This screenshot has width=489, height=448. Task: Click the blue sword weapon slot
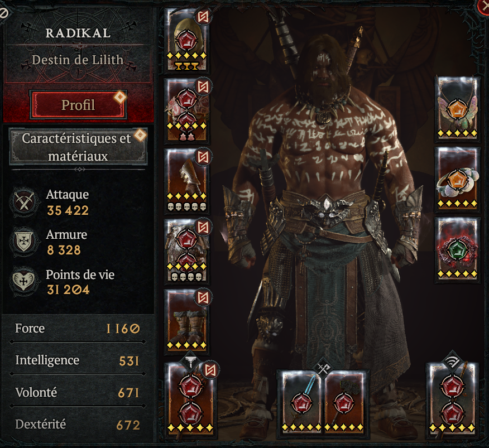(301, 403)
